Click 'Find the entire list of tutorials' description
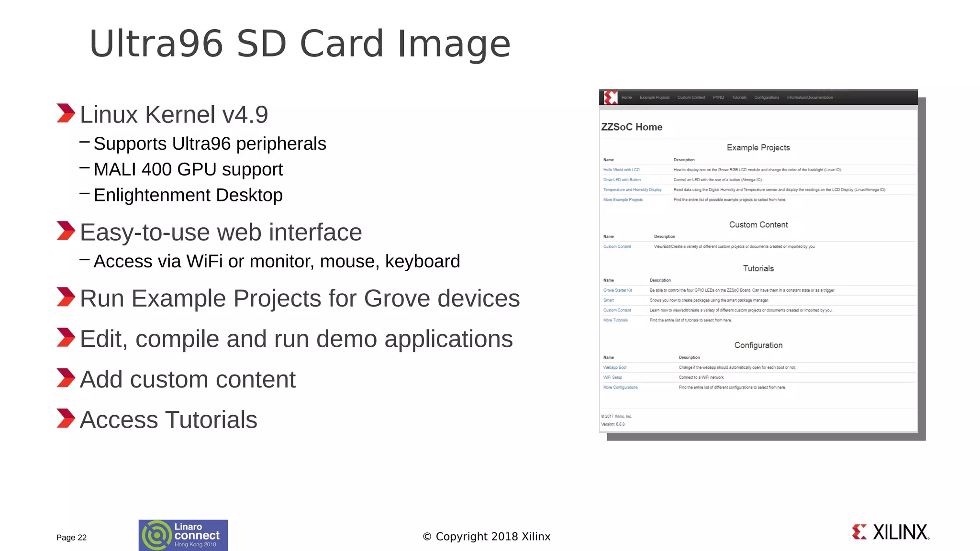This screenshot has height=551, width=980. click(x=690, y=320)
